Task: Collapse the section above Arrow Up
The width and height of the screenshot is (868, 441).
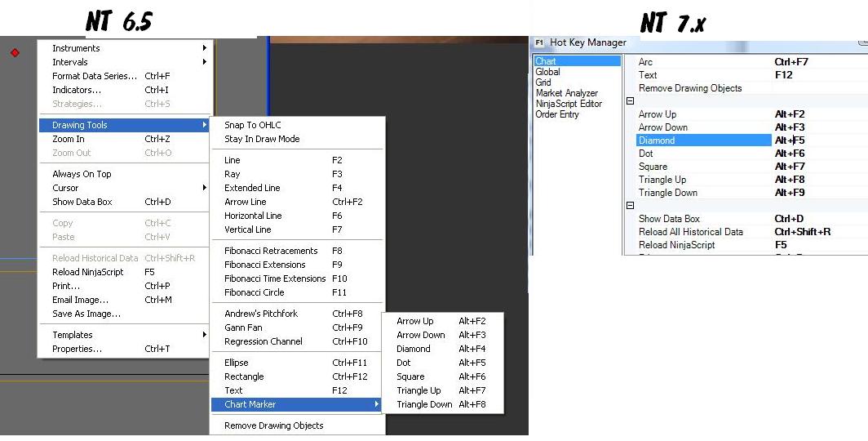Action: coord(630,100)
